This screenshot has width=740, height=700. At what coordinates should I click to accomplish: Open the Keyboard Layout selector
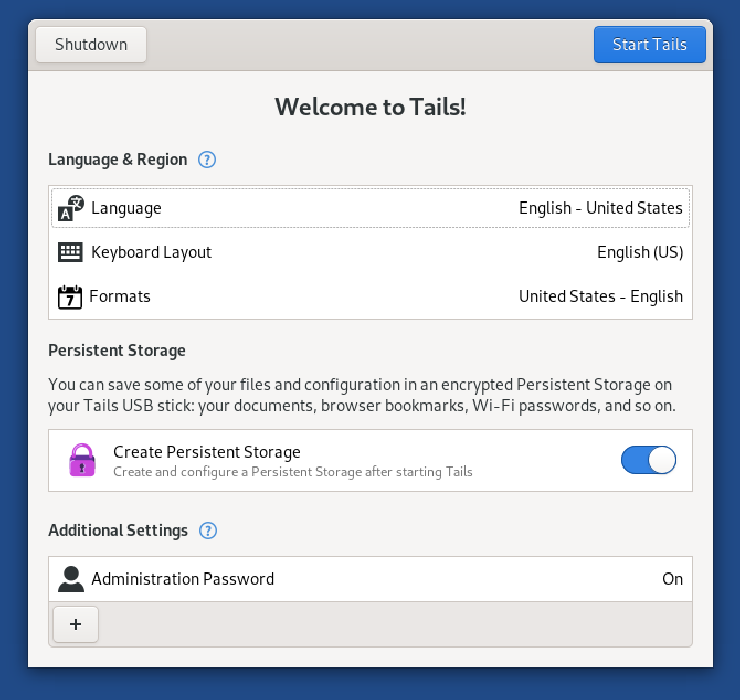click(370, 252)
